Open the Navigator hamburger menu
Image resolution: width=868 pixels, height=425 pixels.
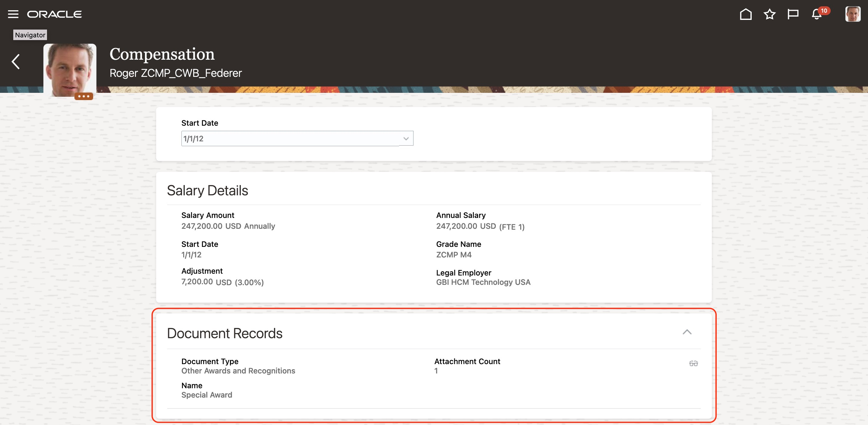pos(13,14)
